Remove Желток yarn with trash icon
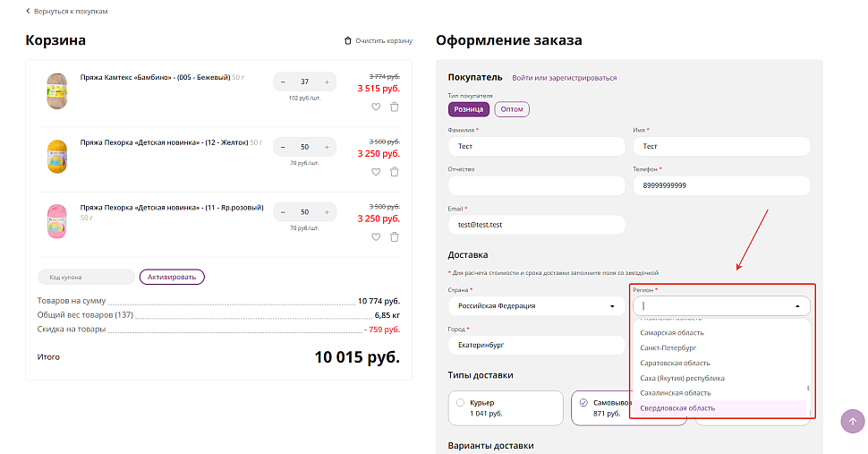Screen dimensions: 868x454 pos(395,172)
